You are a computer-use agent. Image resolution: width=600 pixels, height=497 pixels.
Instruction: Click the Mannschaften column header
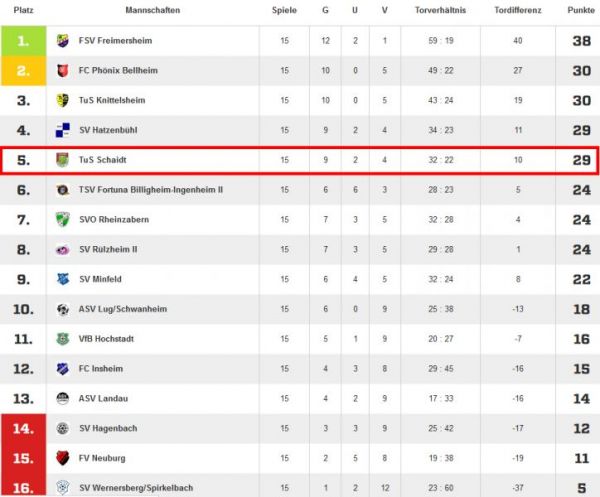tap(153, 10)
